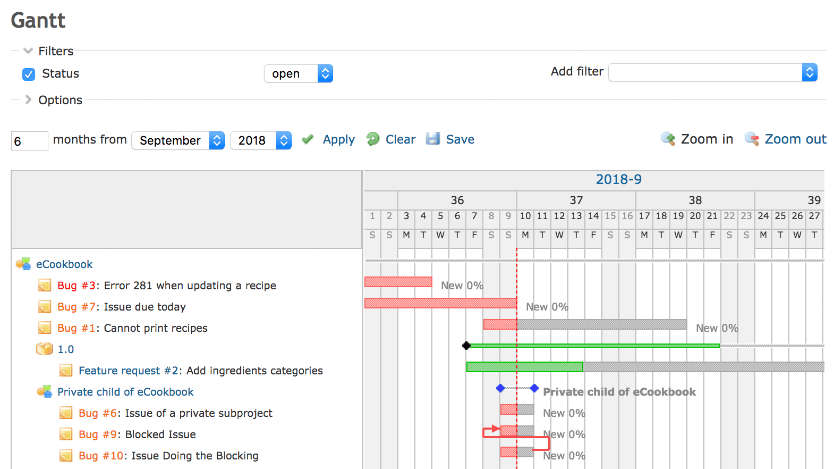Expand the Options section
The image size is (834, 469).
[28, 100]
